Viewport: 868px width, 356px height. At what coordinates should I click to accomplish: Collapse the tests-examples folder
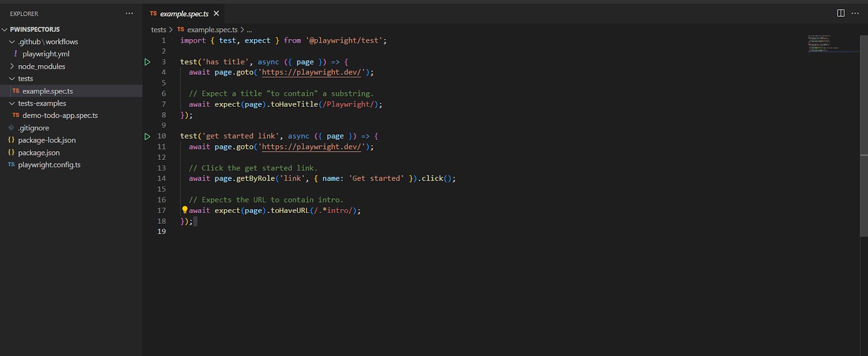point(12,103)
